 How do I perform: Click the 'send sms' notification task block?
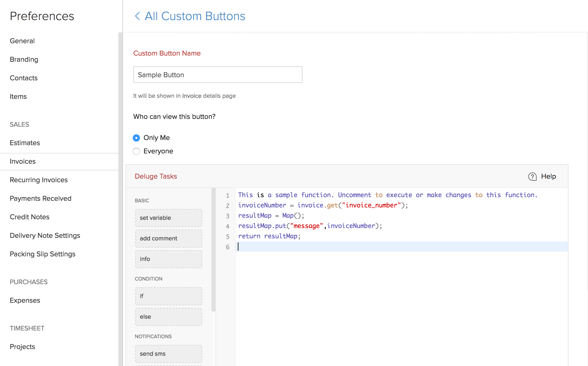coord(168,353)
